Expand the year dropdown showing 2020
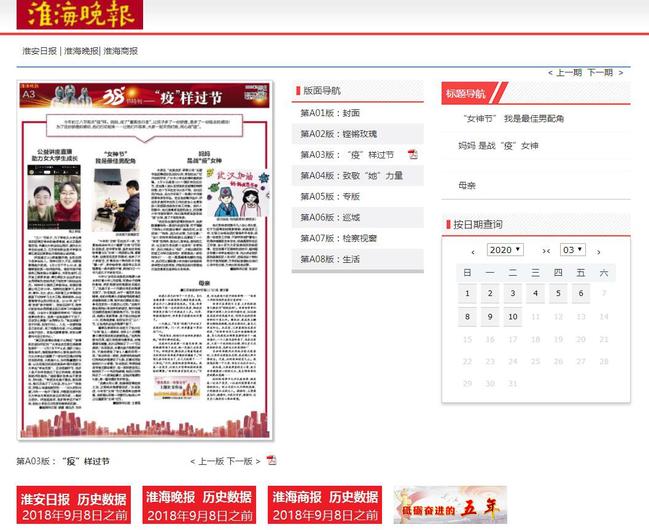Viewport: 649px width, 530px height. [x=505, y=250]
